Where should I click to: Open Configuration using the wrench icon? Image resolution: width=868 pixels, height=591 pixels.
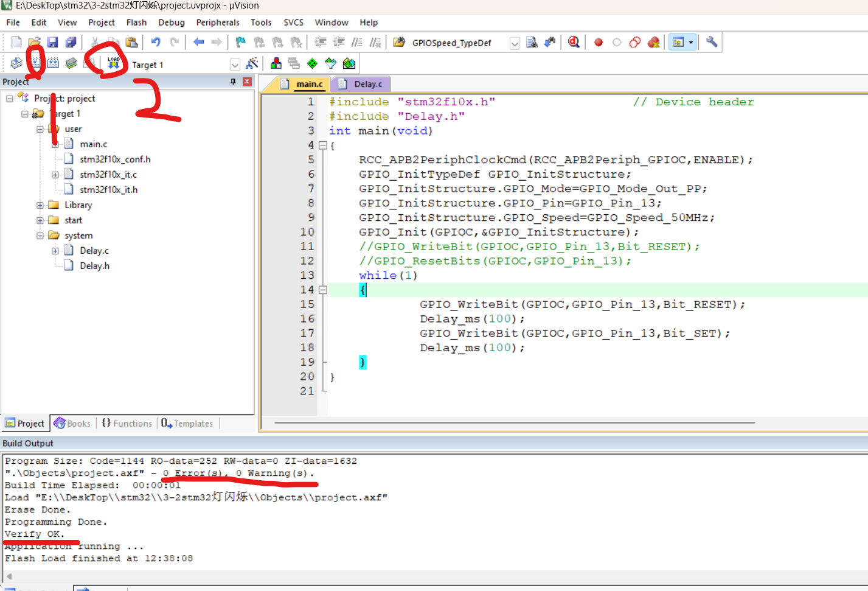click(712, 42)
